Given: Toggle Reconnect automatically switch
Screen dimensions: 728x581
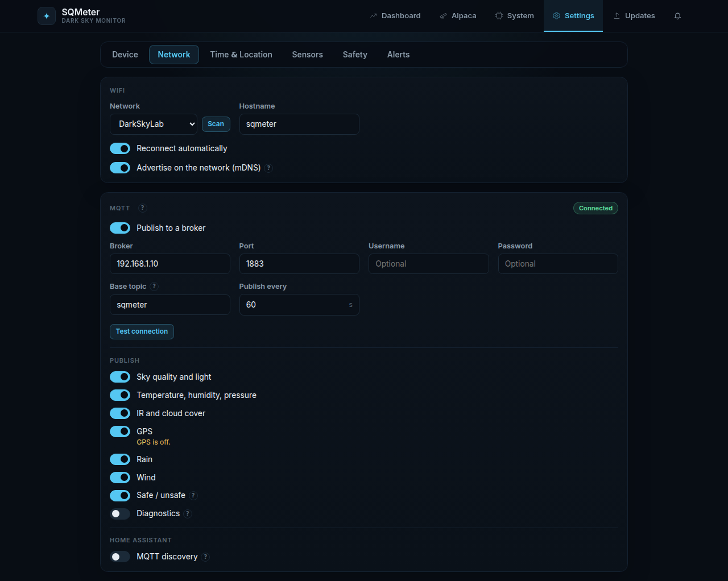Looking at the screenshot, I should coord(120,148).
